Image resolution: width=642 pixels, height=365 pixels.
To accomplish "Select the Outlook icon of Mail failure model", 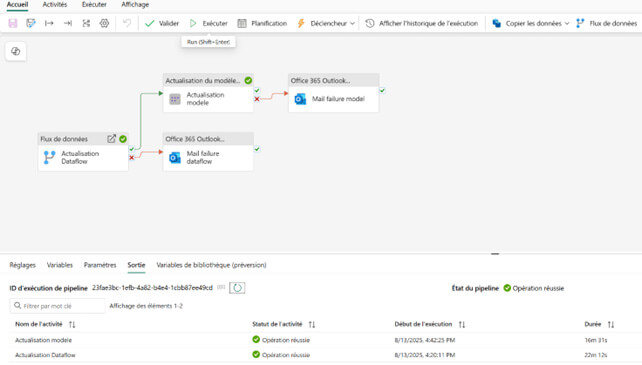I will click(300, 99).
